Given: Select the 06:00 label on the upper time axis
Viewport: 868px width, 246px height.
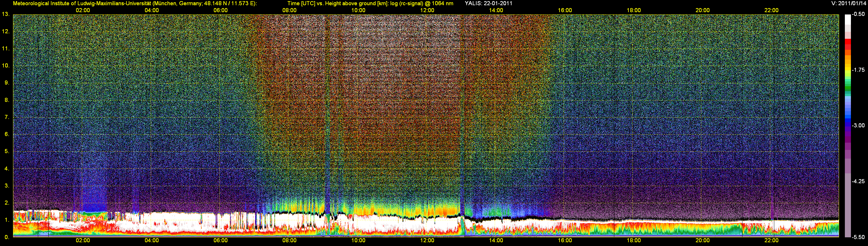Looking at the screenshot, I should [x=220, y=10].
